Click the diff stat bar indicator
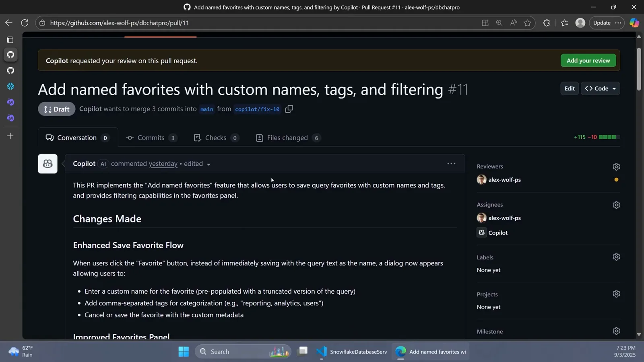The height and width of the screenshot is (362, 644). [609, 137]
